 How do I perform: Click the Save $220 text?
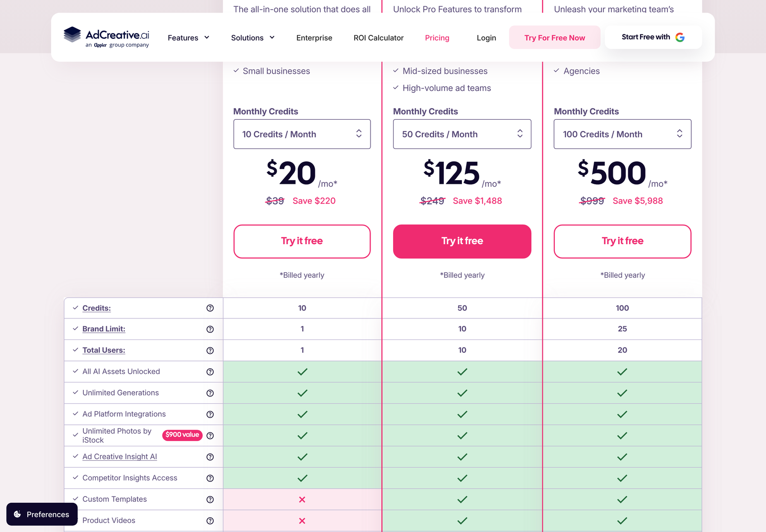[314, 201]
